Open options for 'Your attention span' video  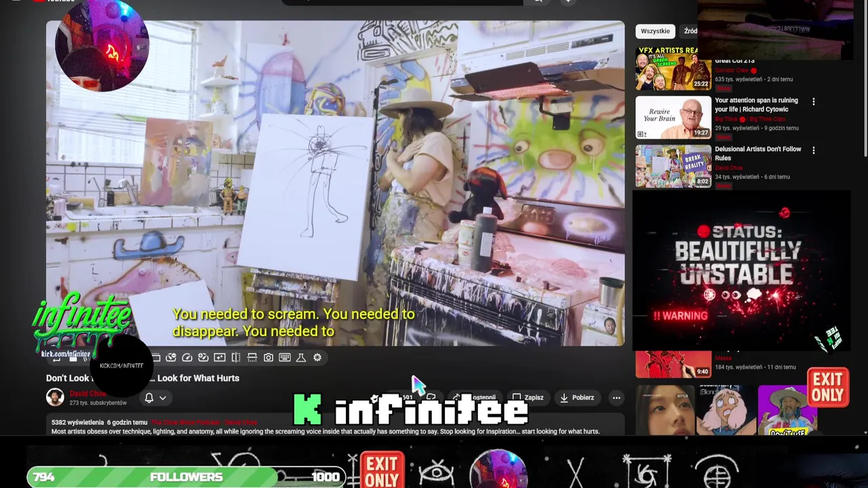(x=813, y=102)
